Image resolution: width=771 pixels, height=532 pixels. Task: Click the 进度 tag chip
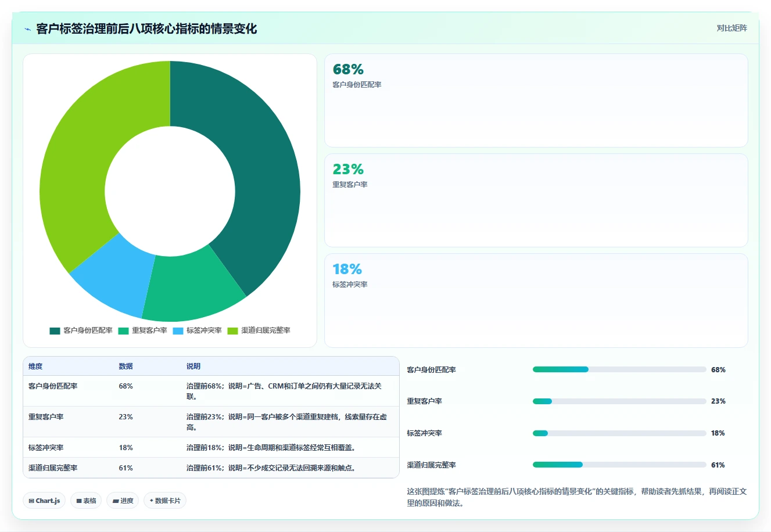pyautogui.click(x=123, y=501)
